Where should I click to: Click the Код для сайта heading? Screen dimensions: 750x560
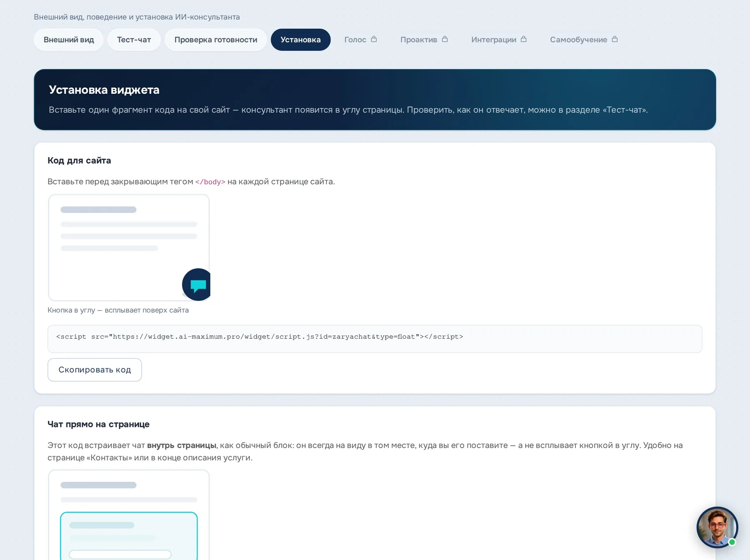point(79,160)
